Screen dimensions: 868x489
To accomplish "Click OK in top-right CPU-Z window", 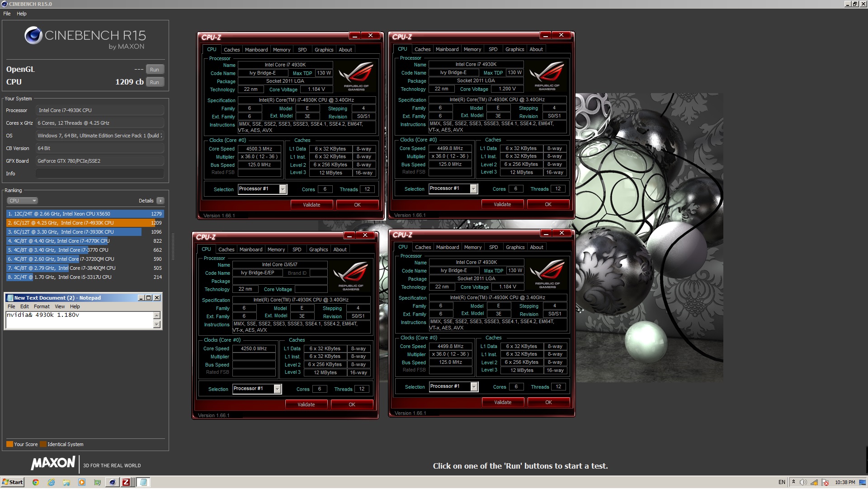I will pyautogui.click(x=548, y=205).
